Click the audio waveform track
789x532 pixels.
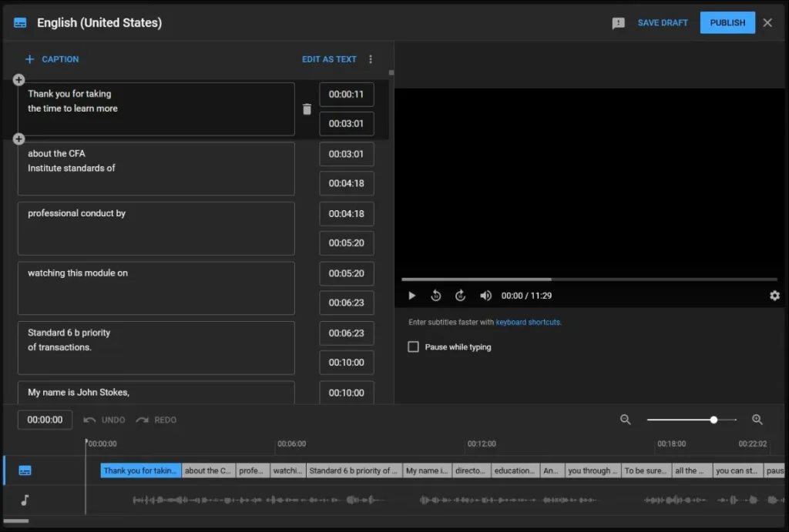435,500
